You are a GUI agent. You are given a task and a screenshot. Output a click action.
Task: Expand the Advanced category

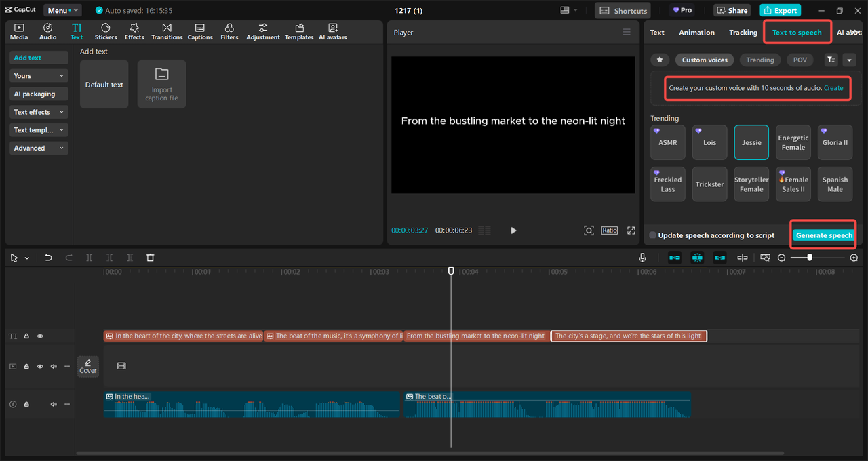click(39, 148)
